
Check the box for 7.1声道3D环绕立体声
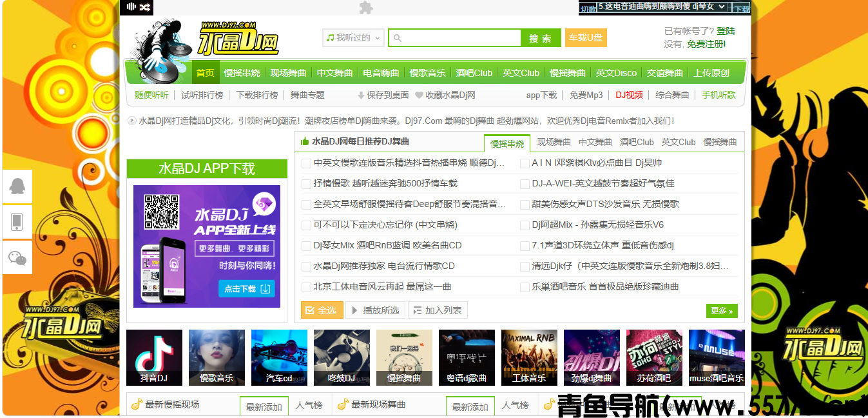click(525, 246)
